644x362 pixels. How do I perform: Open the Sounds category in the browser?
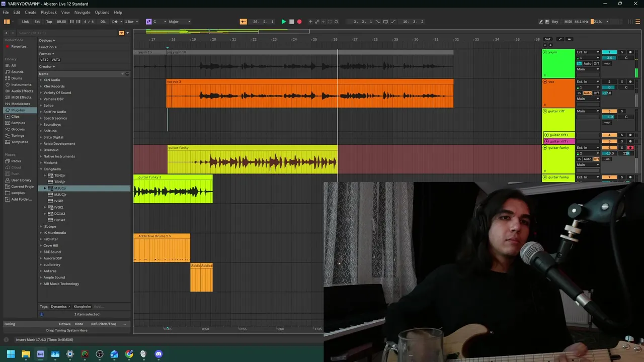coord(17,72)
